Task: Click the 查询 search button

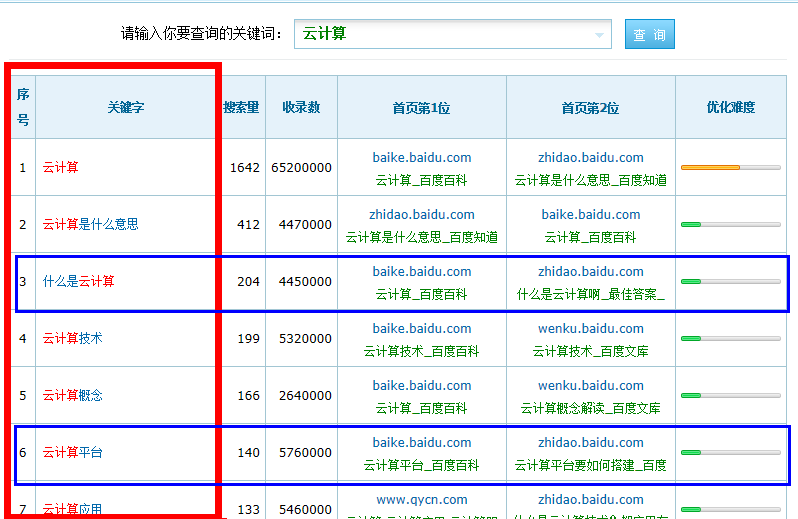Action: pos(649,34)
